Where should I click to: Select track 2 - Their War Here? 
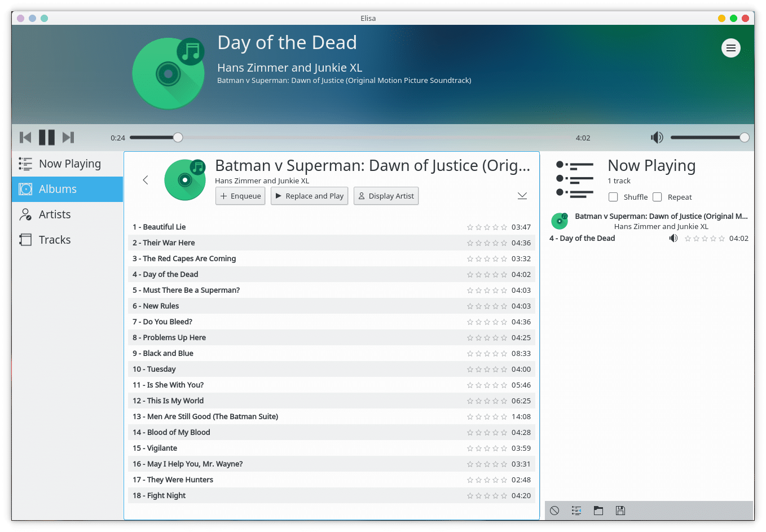click(x=332, y=243)
